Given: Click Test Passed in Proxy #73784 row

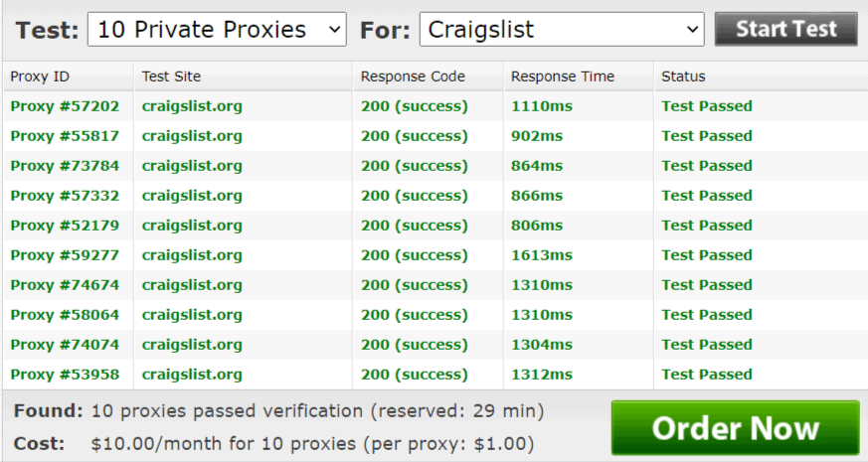Looking at the screenshot, I should pyautogui.click(x=707, y=166).
